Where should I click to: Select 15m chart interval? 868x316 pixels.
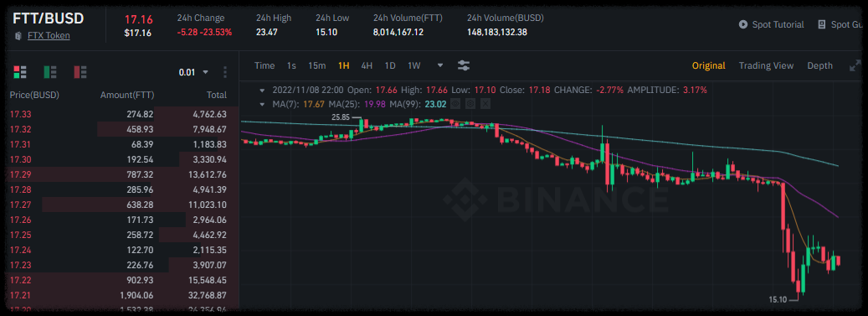click(x=316, y=65)
